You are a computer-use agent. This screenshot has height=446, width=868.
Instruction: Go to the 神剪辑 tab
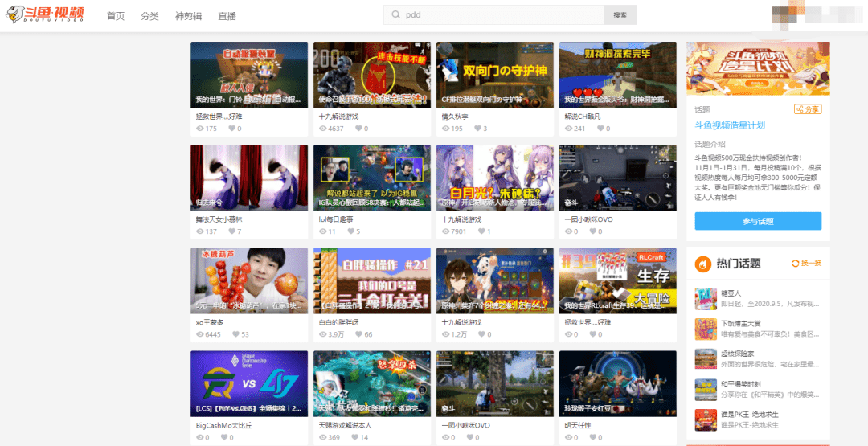(x=188, y=16)
